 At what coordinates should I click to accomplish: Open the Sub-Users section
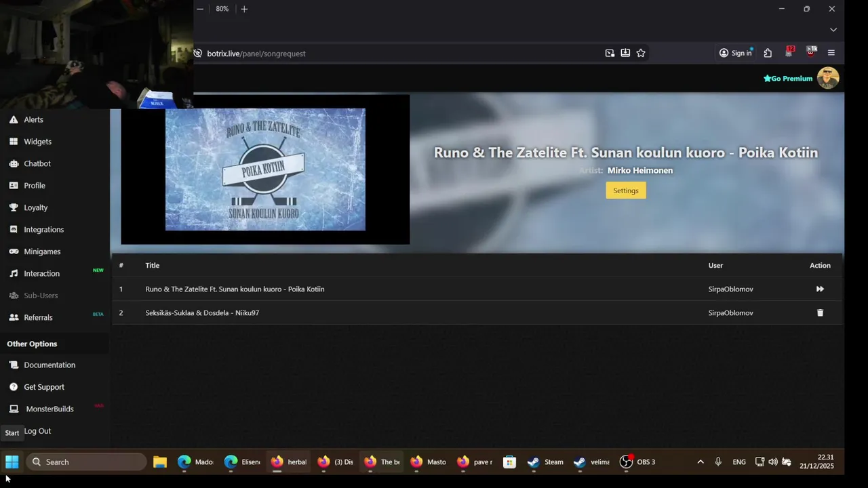click(x=41, y=296)
